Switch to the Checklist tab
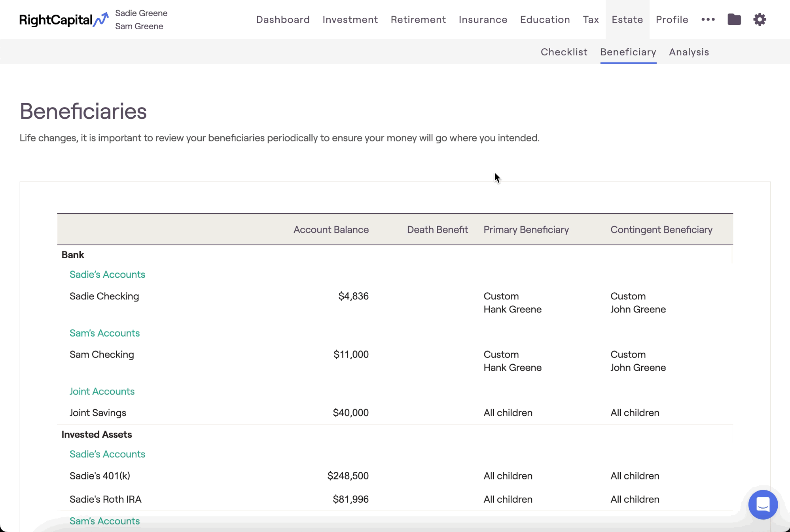 (x=564, y=52)
